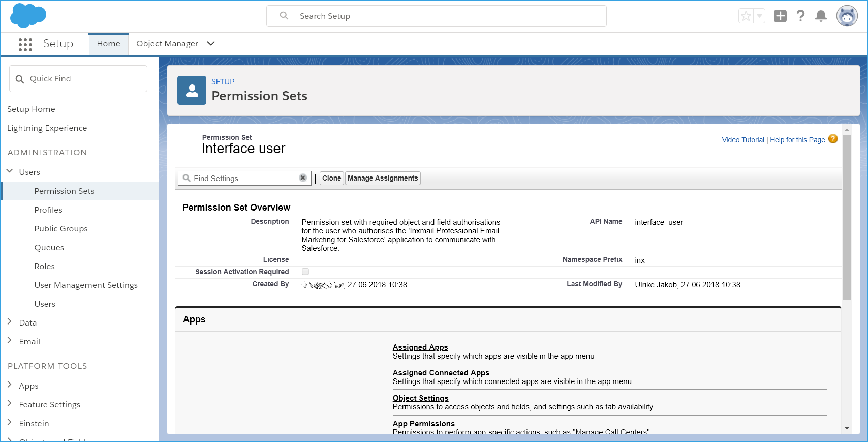868x442 pixels.
Task: Open Object Settings link
Action: click(421, 398)
